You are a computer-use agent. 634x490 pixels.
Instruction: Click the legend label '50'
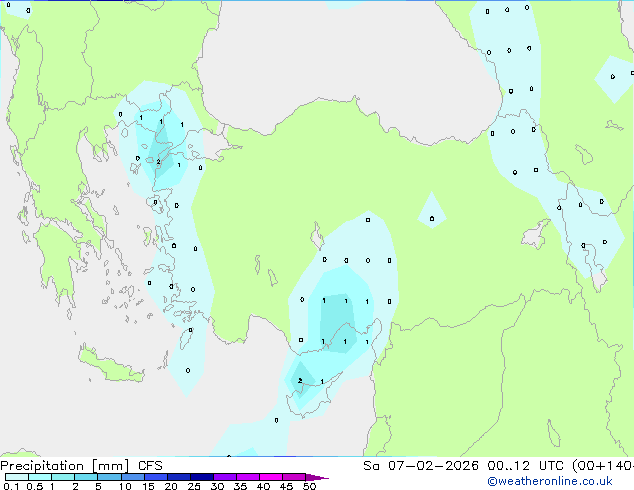pyautogui.click(x=309, y=486)
